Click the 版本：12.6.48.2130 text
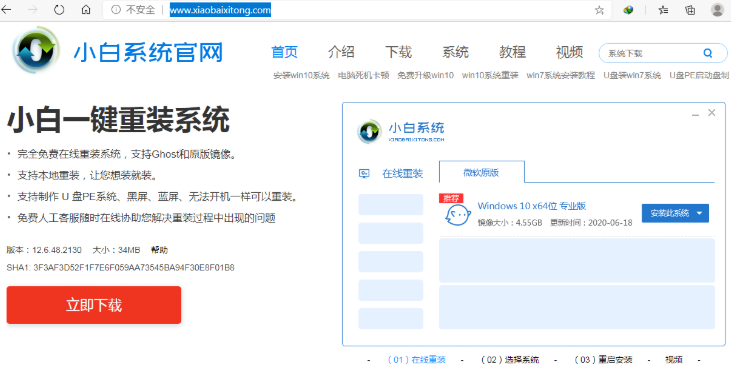The image size is (731, 371). click(x=44, y=250)
